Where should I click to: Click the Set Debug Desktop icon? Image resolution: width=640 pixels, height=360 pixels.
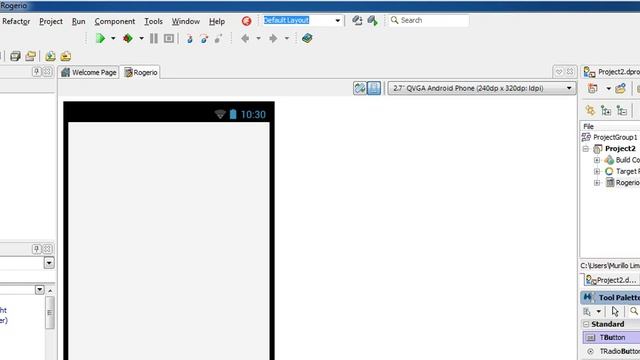click(372, 20)
